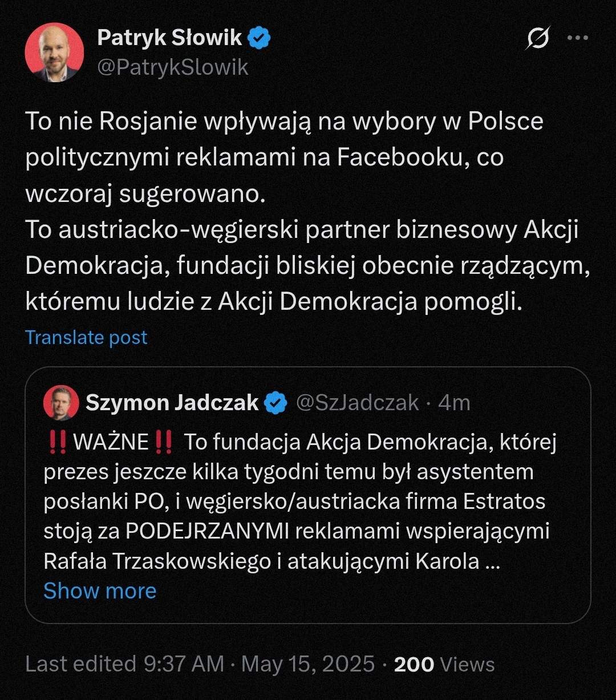This screenshot has width=616, height=700.
Task: Open Patryk Słowik's profile picture
Action: 54,52
